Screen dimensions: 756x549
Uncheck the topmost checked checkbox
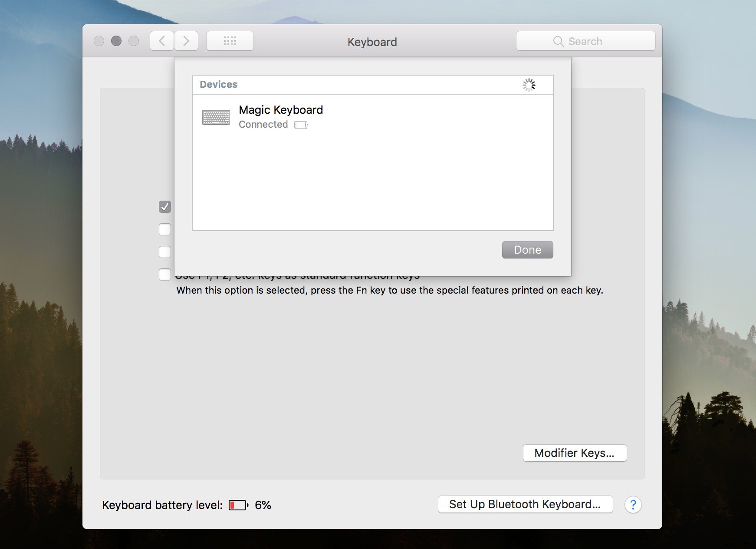165,207
